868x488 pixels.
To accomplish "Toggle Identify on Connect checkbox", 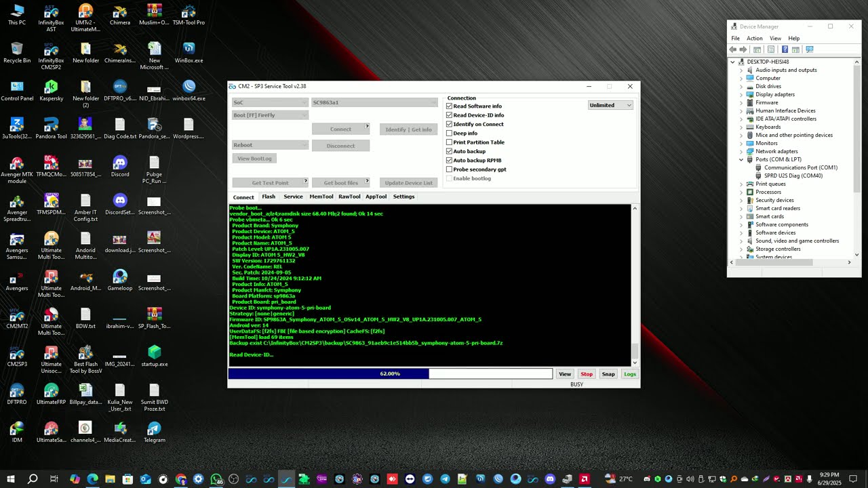I will pyautogui.click(x=449, y=124).
